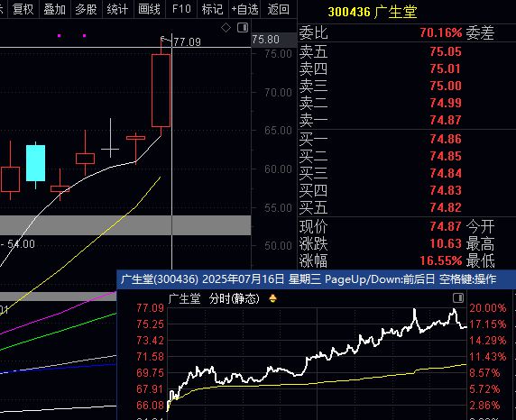This screenshot has width=516, height=420.
Task: Activate the 画线 drawing tool
Action: [x=150, y=9]
